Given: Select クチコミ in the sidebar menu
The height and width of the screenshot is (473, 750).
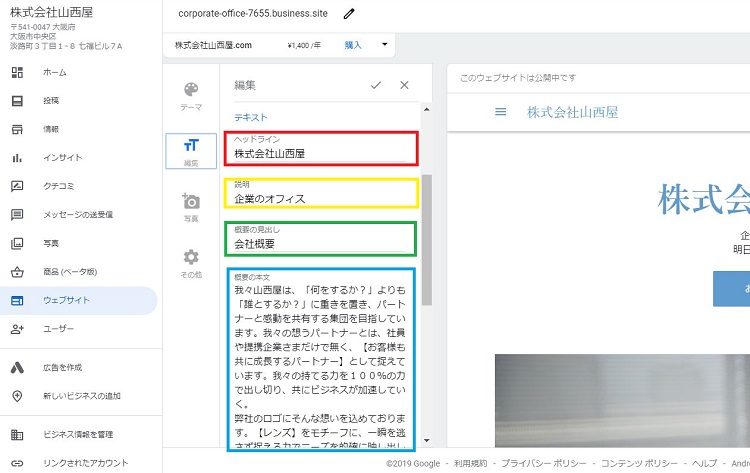Looking at the screenshot, I should [x=59, y=186].
